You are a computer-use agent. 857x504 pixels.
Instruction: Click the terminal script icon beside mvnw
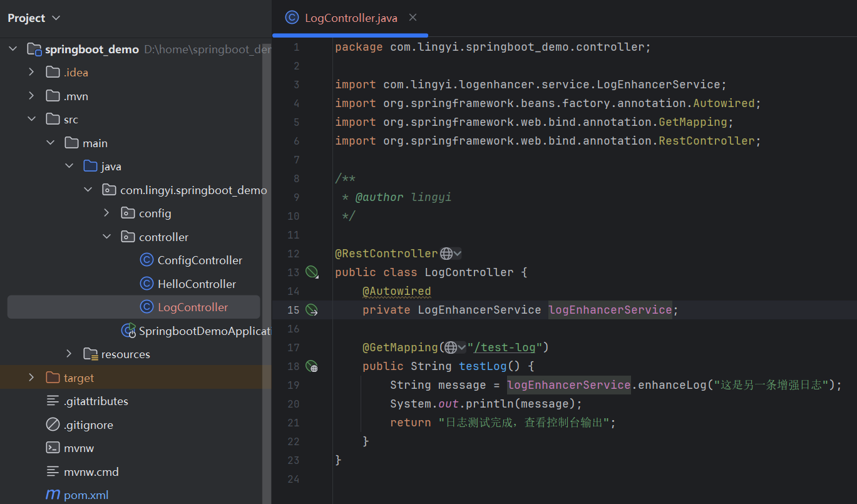coord(51,448)
